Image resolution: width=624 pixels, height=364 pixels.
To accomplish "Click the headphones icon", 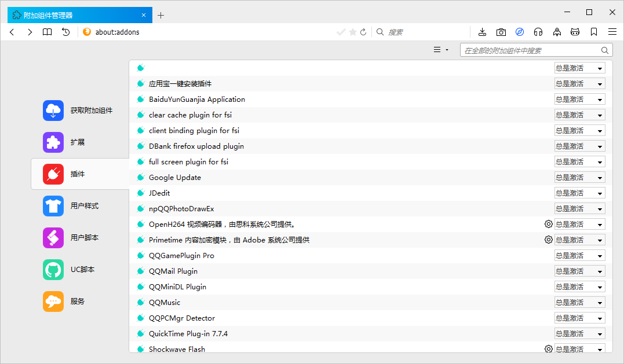I will (538, 32).
